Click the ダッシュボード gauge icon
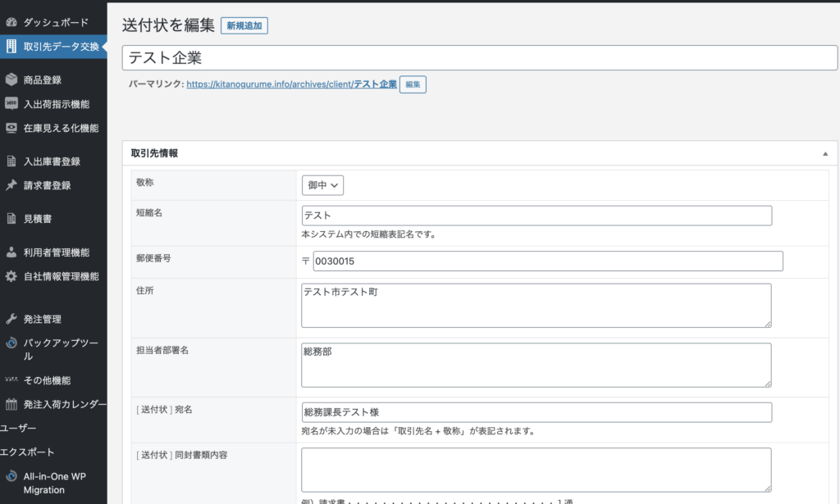 (x=11, y=22)
